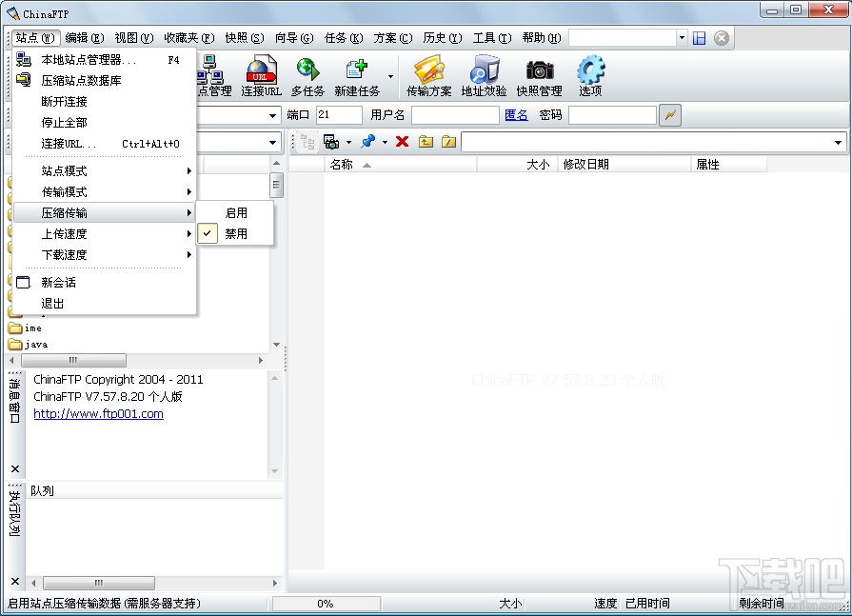852x616 pixels.
Task: Open the 传输方案 toolbar icon
Action: click(x=429, y=76)
